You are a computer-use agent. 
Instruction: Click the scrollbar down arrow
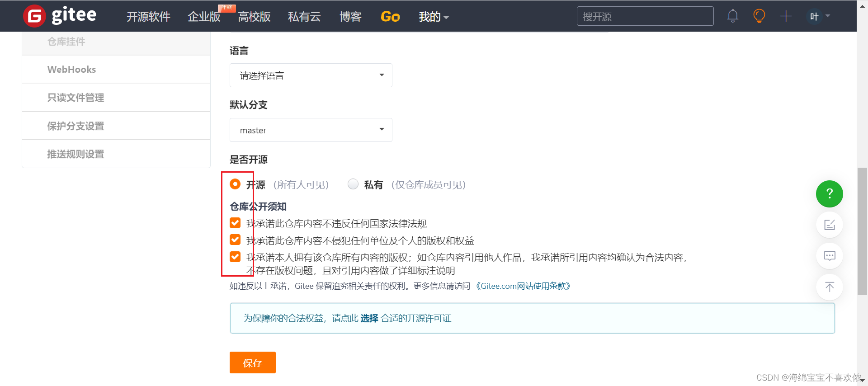click(862, 381)
